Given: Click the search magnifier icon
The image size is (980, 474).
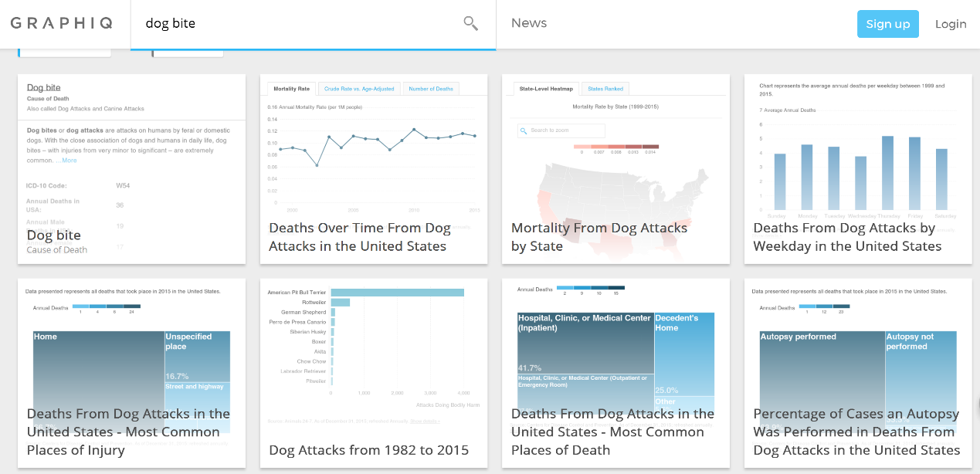Looking at the screenshot, I should pos(470,23).
